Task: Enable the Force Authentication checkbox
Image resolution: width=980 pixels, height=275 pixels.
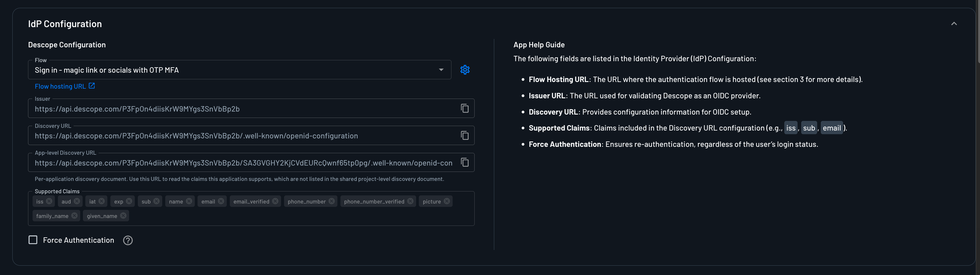Action: click(x=33, y=240)
